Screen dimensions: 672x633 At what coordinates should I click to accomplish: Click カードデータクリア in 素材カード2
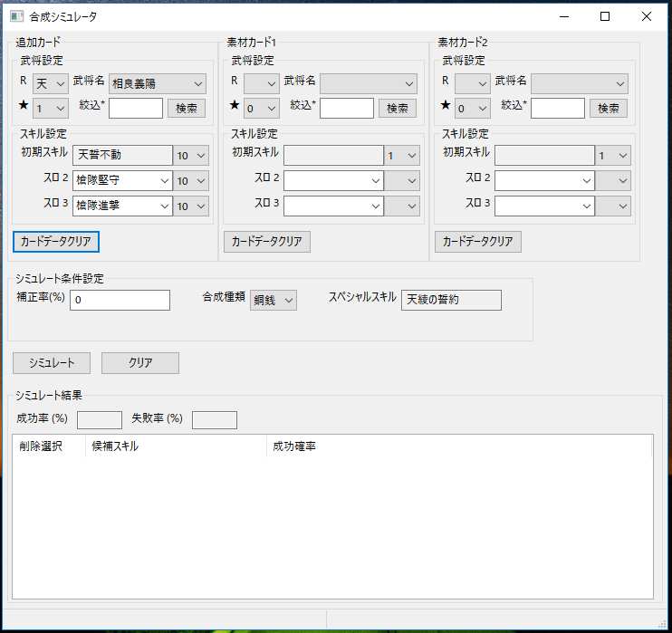[478, 242]
